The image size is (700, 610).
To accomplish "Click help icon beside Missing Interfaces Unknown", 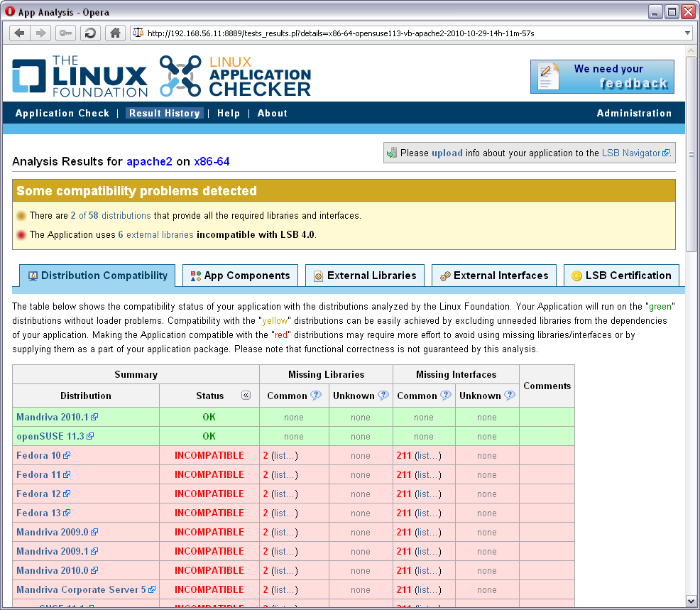I will coord(509,396).
